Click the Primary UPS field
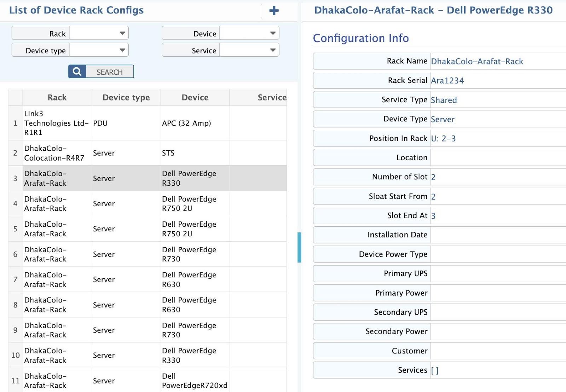Viewport: 566px width, 392px height. (x=495, y=273)
